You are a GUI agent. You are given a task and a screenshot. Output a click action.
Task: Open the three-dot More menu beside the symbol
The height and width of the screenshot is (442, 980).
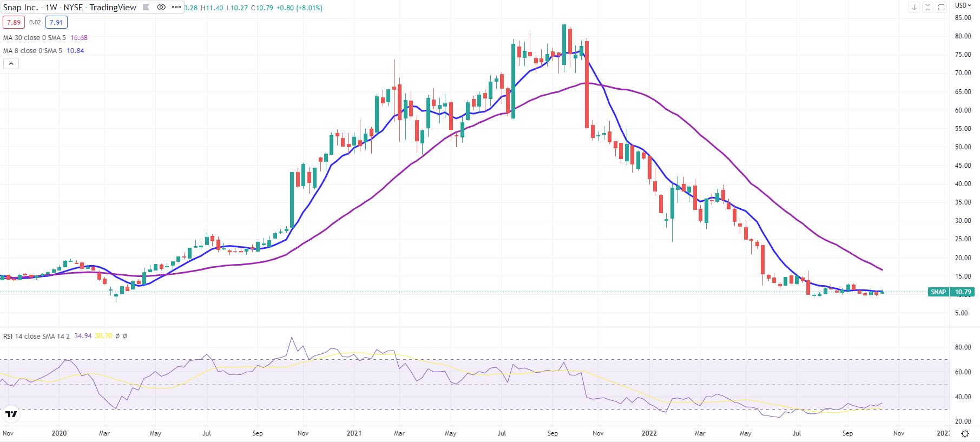point(176,7)
